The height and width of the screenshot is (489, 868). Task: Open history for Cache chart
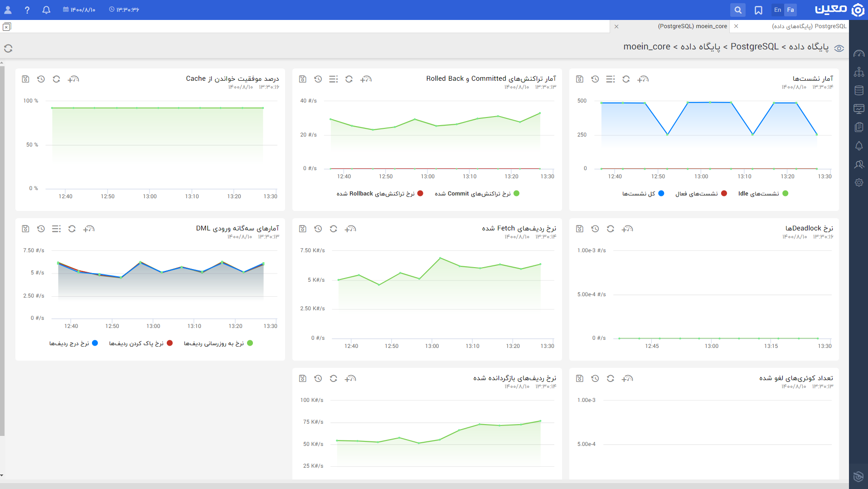point(41,79)
